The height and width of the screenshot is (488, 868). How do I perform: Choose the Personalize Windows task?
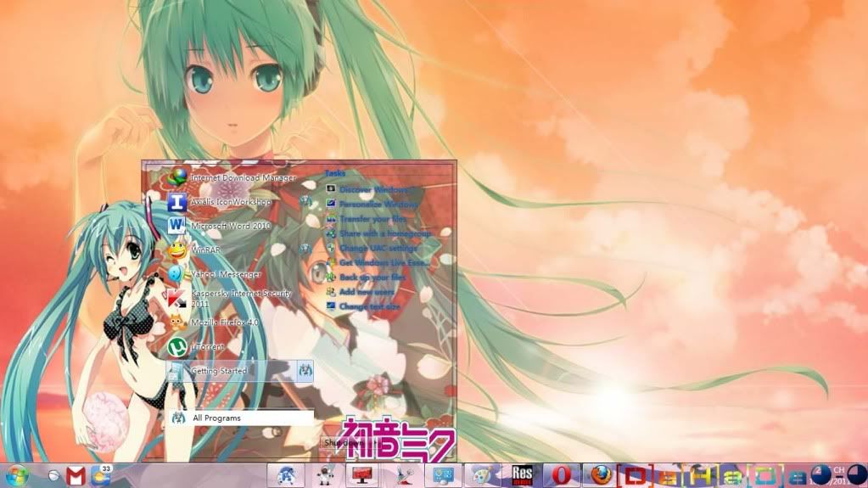pyautogui.click(x=378, y=204)
